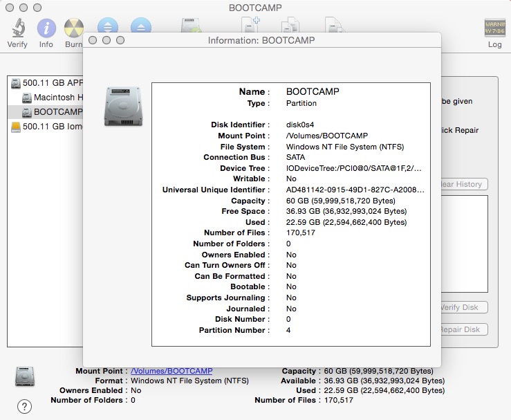This screenshot has width=511, height=420.
Task: Click the /Volumes/BOOTCAMP mount point value in the Information window
Action: 327,136
